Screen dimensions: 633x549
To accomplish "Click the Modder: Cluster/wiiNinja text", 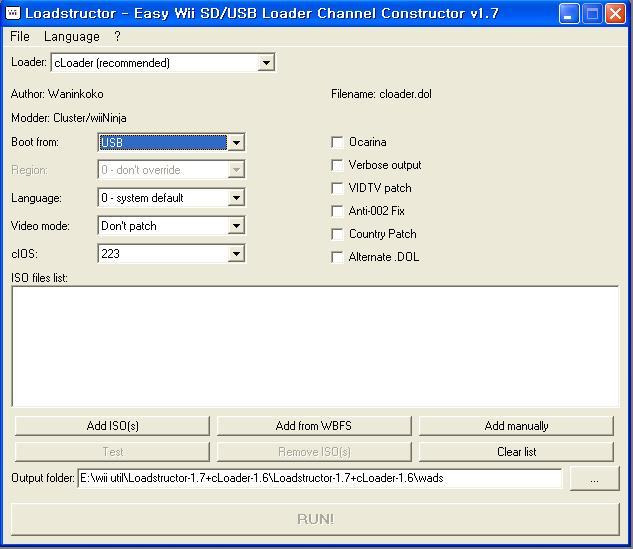I will point(69,118).
